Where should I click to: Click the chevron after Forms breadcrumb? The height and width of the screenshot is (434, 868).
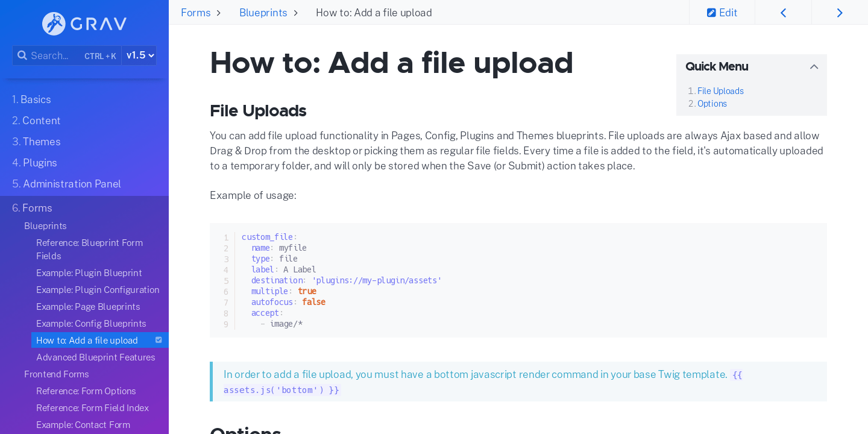point(219,12)
